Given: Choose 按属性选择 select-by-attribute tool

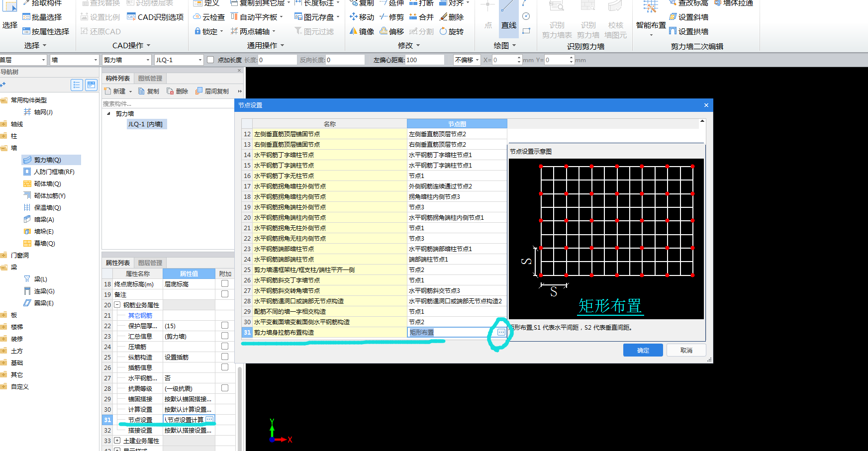Looking at the screenshot, I should point(46,31).
